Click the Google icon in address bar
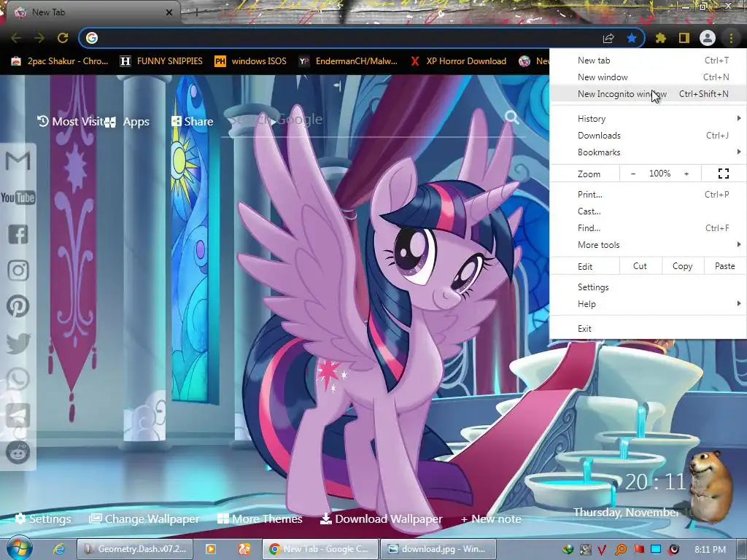 (92, 38)
